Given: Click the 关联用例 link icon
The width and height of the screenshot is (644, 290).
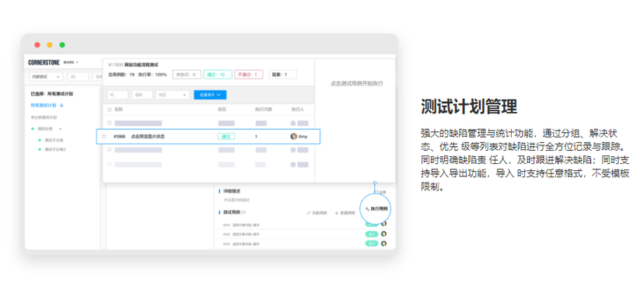Looking at the screenshot, I should coord(309,213).
